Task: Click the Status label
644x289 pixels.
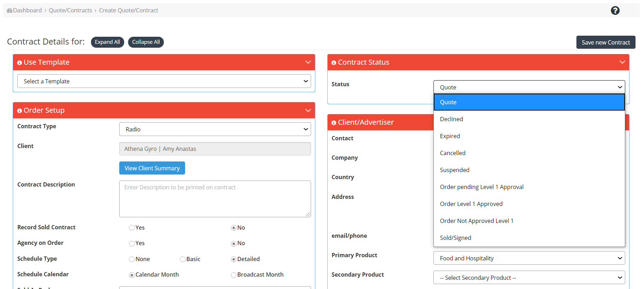Action: (x=340, y=84)
